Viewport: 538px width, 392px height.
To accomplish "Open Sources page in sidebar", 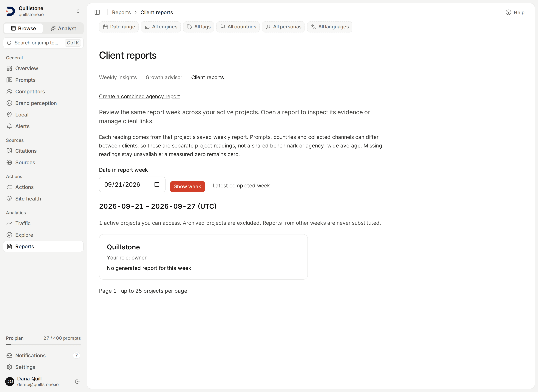I will [43, 163].
